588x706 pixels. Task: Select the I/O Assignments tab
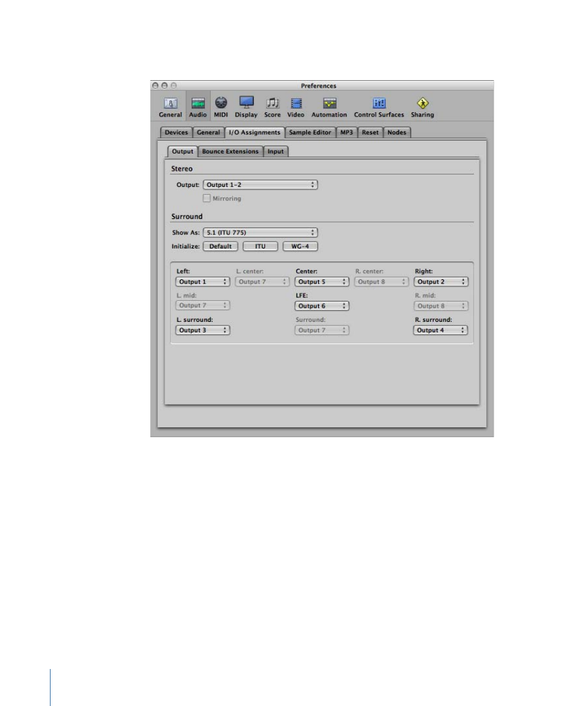click(x=255, y=133)
